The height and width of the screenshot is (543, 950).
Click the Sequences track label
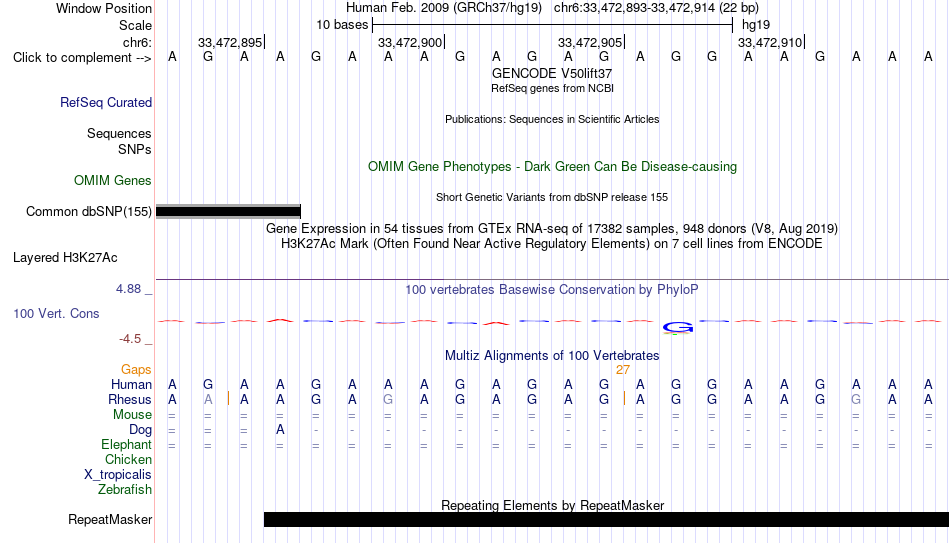point(119,133)
